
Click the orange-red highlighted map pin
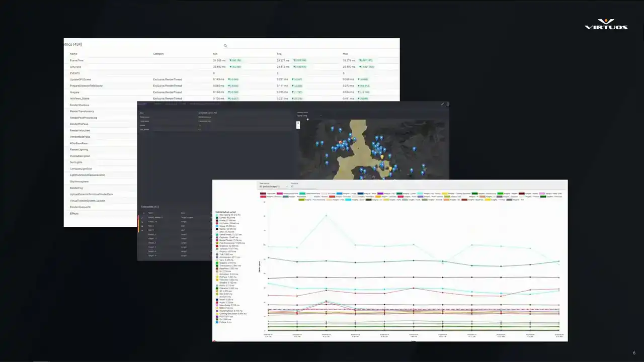[341, 143]
